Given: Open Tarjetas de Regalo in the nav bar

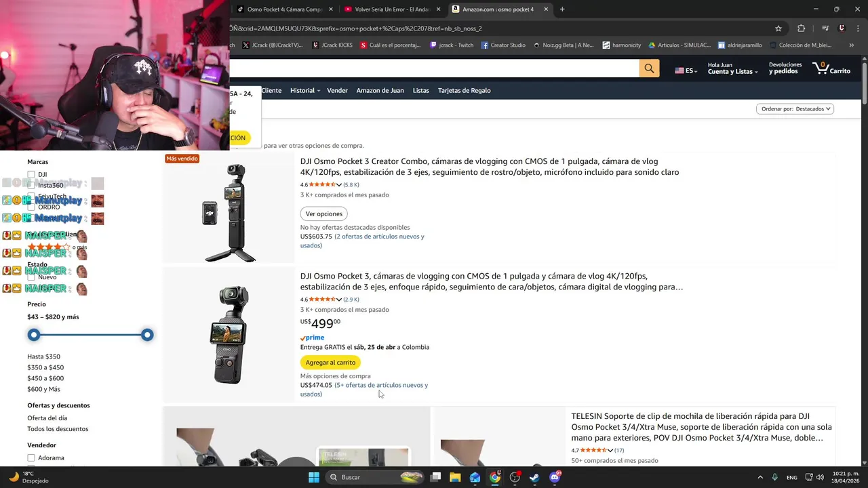Looking at the screenshot, I should 464,90.
